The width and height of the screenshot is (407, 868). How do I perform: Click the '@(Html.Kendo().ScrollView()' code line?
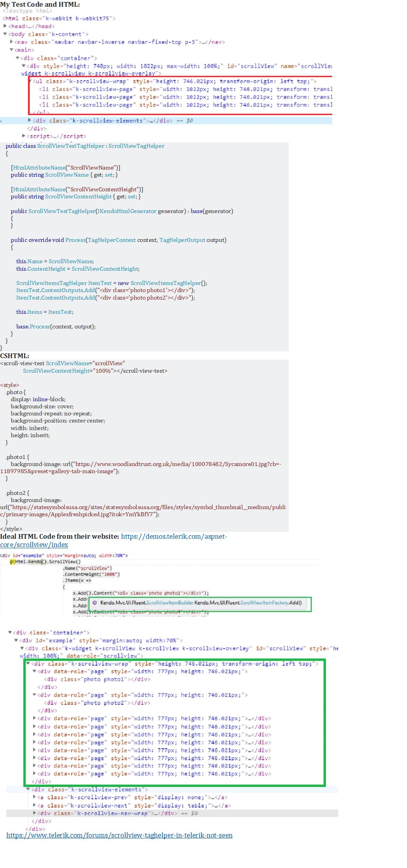45,562
